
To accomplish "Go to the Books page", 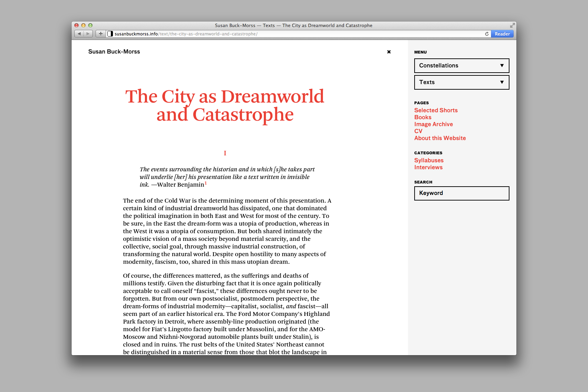I will point(423,117).
